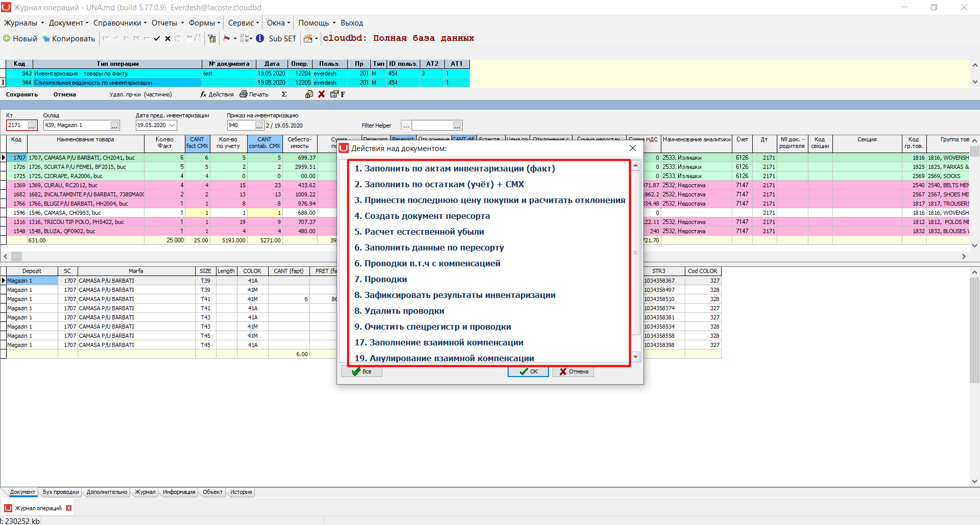Click the green plus Новый icon
Image resolution: width=980 pixels, height=525 pixels.
[x=7, y=38]
